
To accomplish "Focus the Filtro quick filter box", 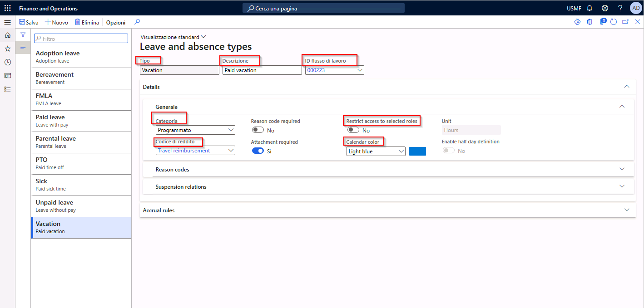I will (x=81, y=39).
